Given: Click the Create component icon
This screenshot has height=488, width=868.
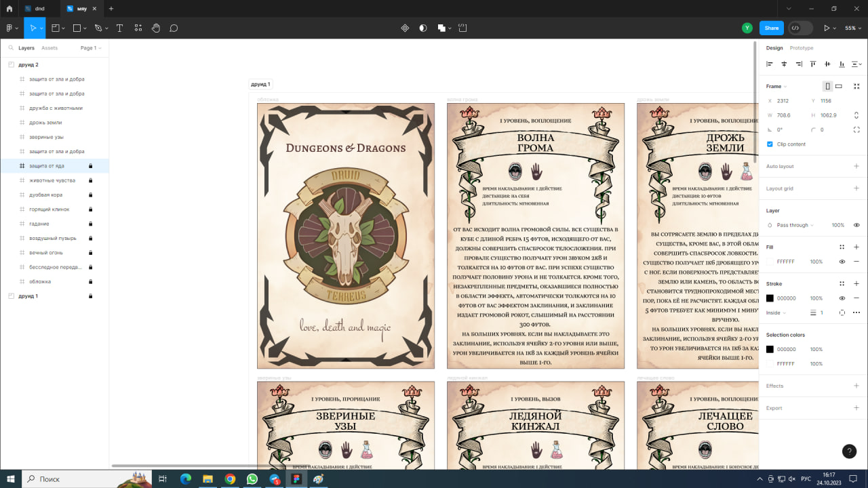Looking at the screenshot, I should tap(405, 28).
